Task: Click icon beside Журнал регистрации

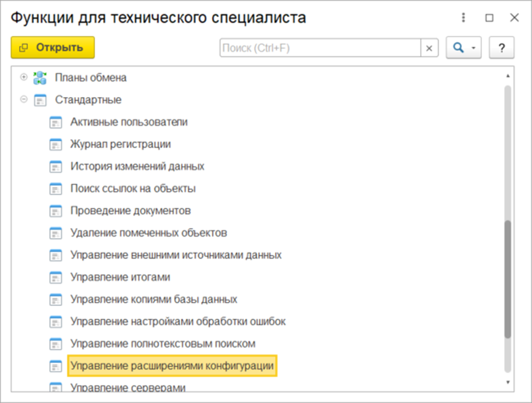Action: (x=56, y=145)
